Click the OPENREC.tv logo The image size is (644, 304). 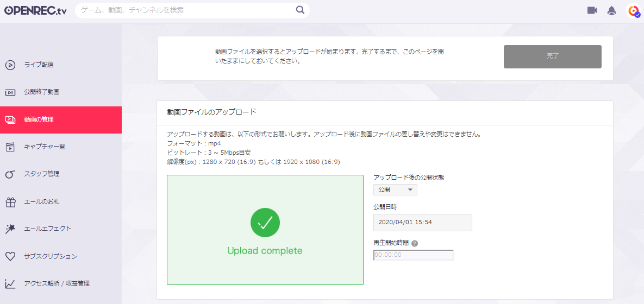35,11
